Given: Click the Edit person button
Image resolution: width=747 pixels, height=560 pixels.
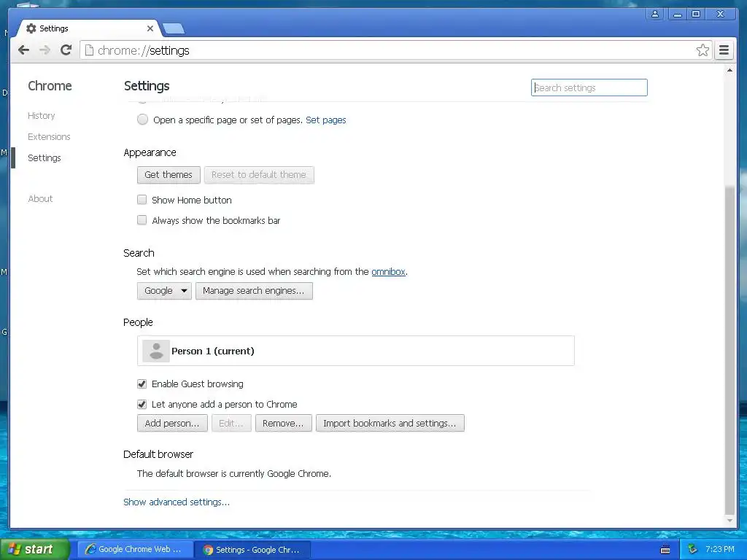Looking at the screenshot, I should click(x=231, y=424).
